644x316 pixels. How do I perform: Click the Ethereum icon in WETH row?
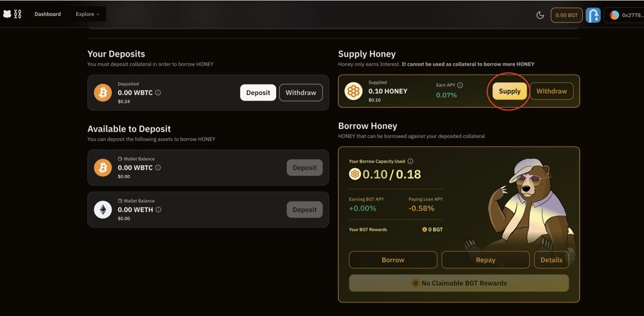coord(103,210)
